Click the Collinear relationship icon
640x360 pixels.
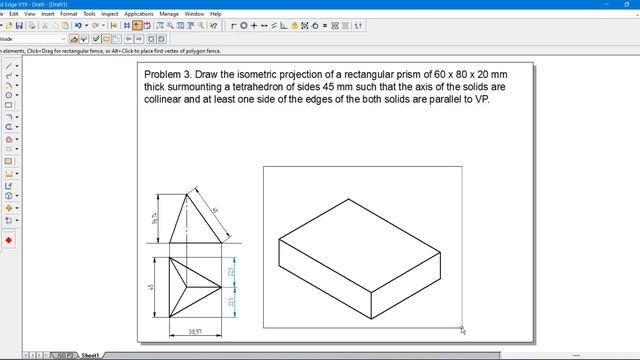click(x=264, y=26)
